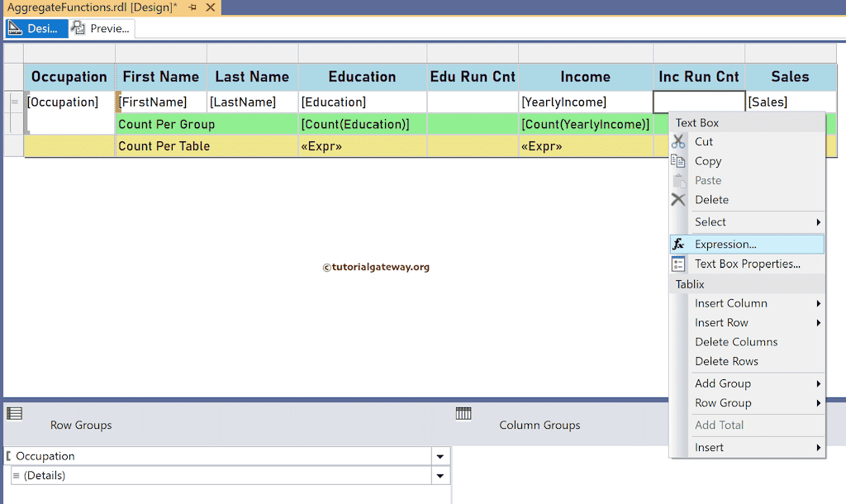
Task: Click the pin icon on AggregateFunctions.rdl tab
Action: click(192, 7)
